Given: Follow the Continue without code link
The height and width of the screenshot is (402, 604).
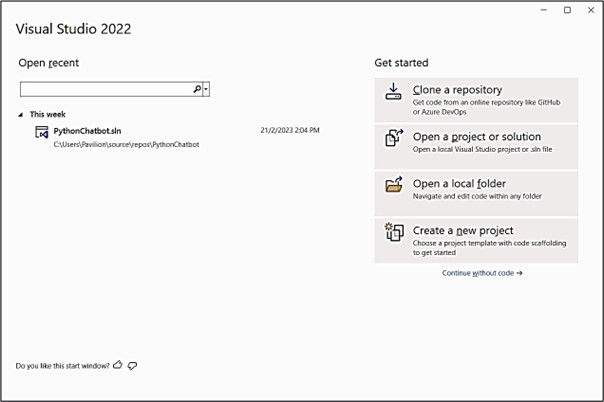Looking at the screenshot, I should pos(482,273).
